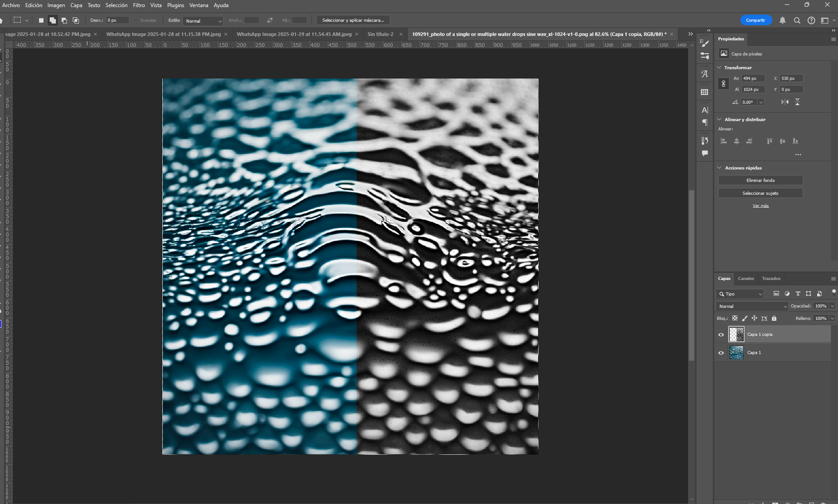Image resolution: width=838 pixels, height=504 pixels.
Task: Open the grid-shaped panel icon in the dock
Action: [704, 92]
